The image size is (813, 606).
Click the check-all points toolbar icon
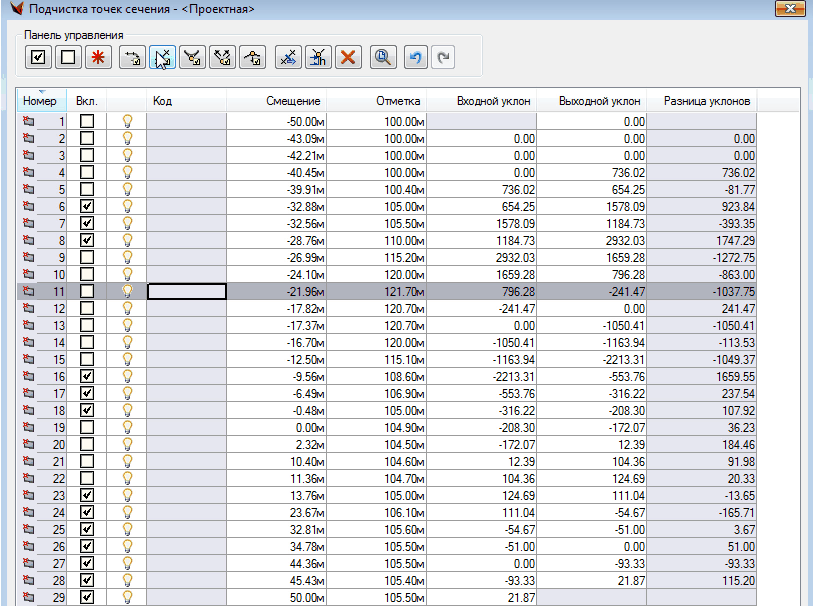[x=38, y=58]
